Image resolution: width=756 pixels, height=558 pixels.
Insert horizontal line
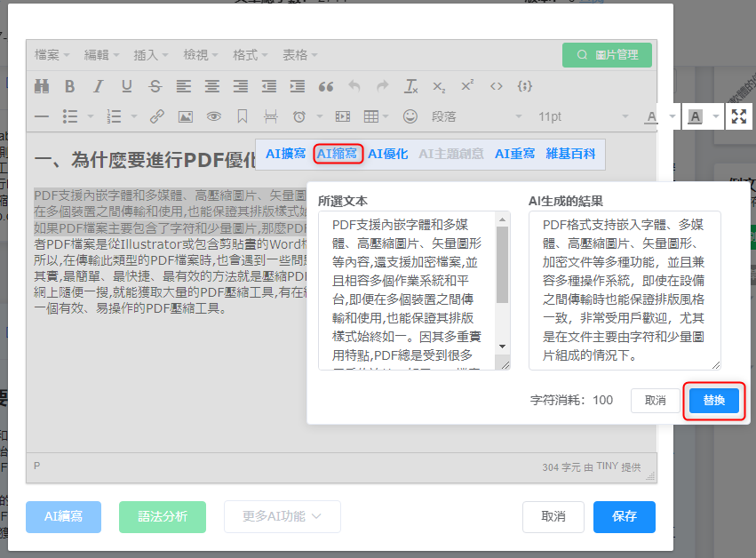pos(42,116)
